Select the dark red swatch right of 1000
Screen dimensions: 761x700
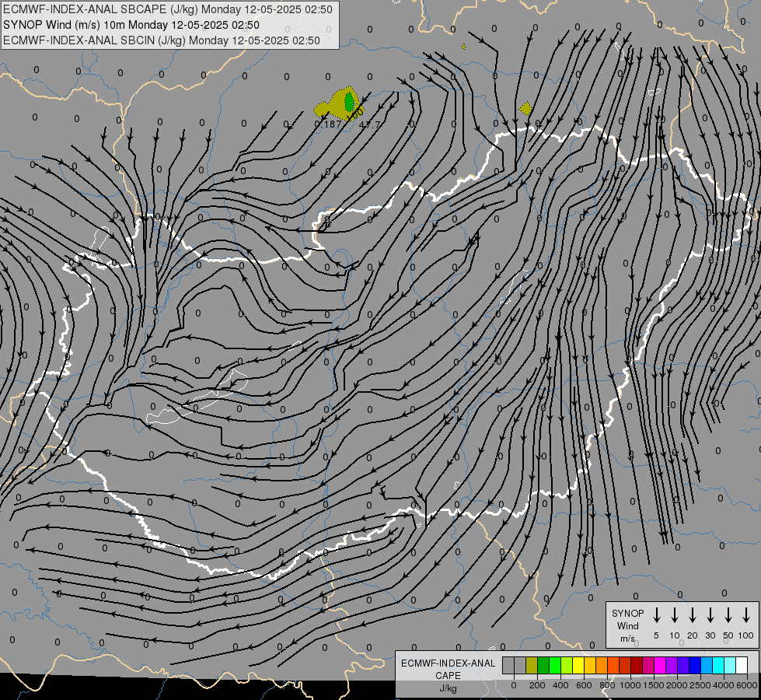pos(637,665)
